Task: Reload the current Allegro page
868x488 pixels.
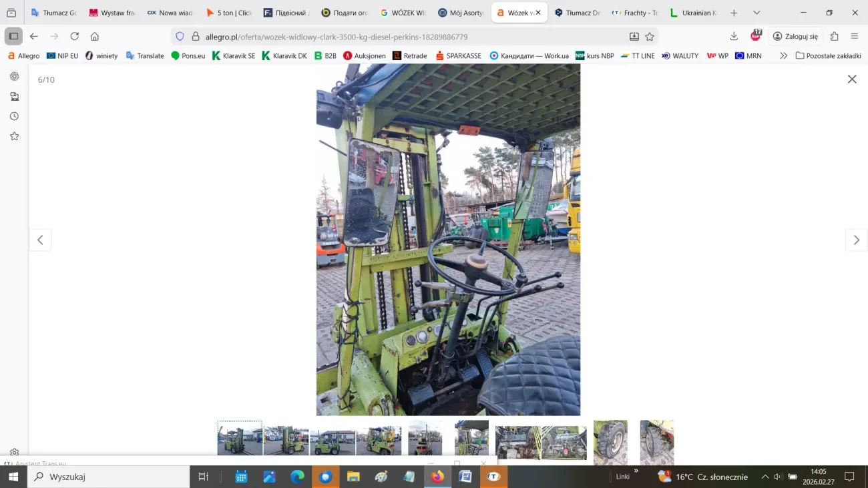Action: coord(74,36)
